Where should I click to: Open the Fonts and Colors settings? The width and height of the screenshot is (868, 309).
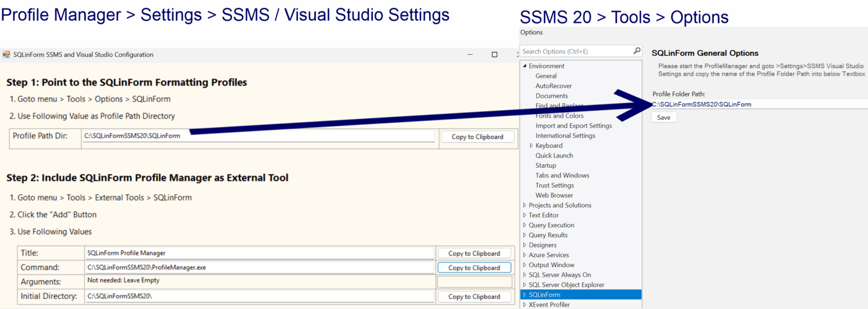coord(559,116)
